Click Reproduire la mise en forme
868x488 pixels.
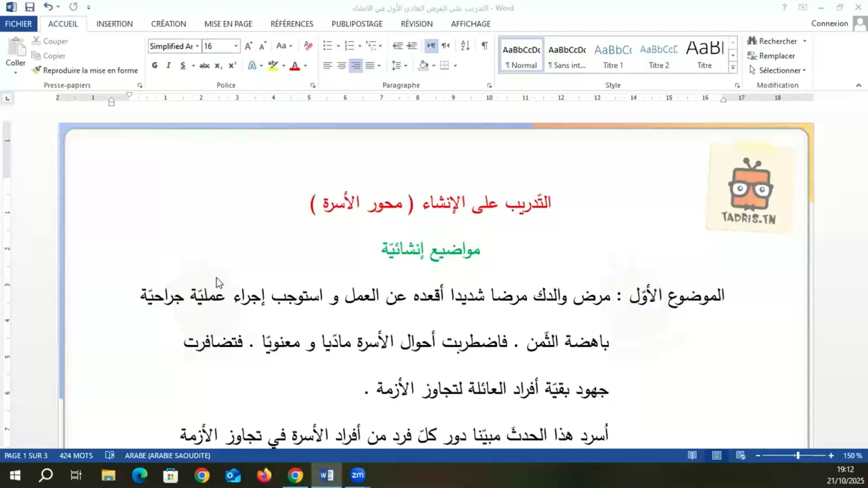[x=85, y=70]
